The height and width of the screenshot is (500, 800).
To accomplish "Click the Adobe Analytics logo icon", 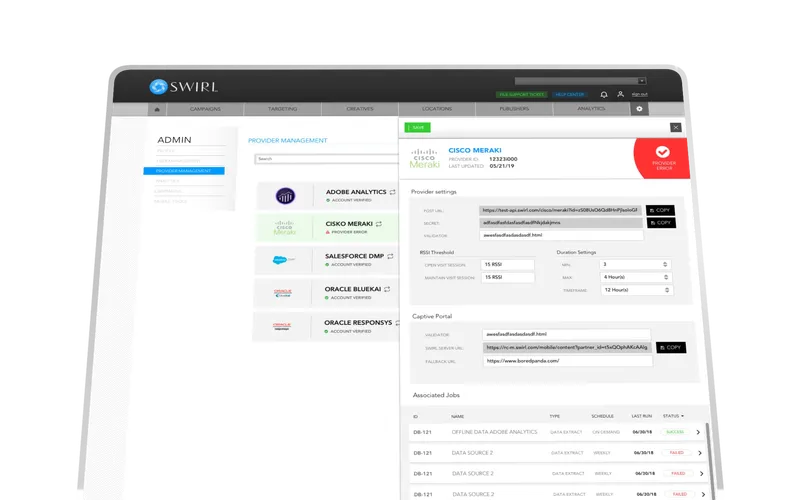I will tap(285, 196).
